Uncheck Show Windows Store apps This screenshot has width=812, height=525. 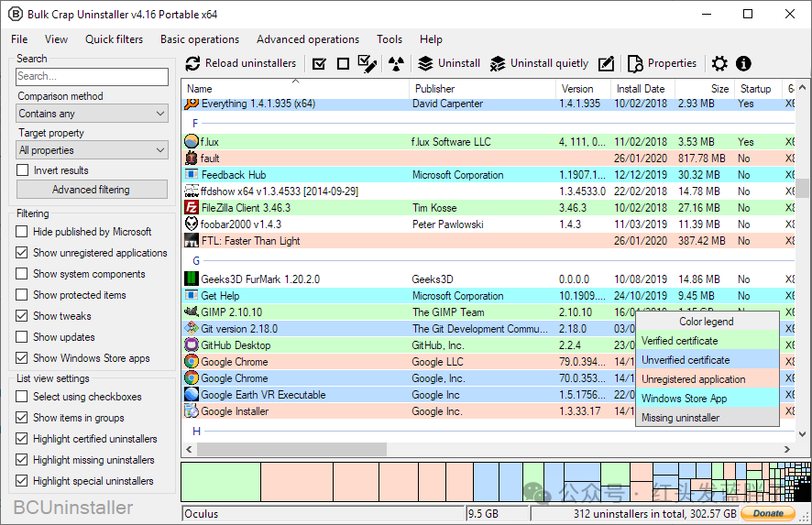point(22,357)
